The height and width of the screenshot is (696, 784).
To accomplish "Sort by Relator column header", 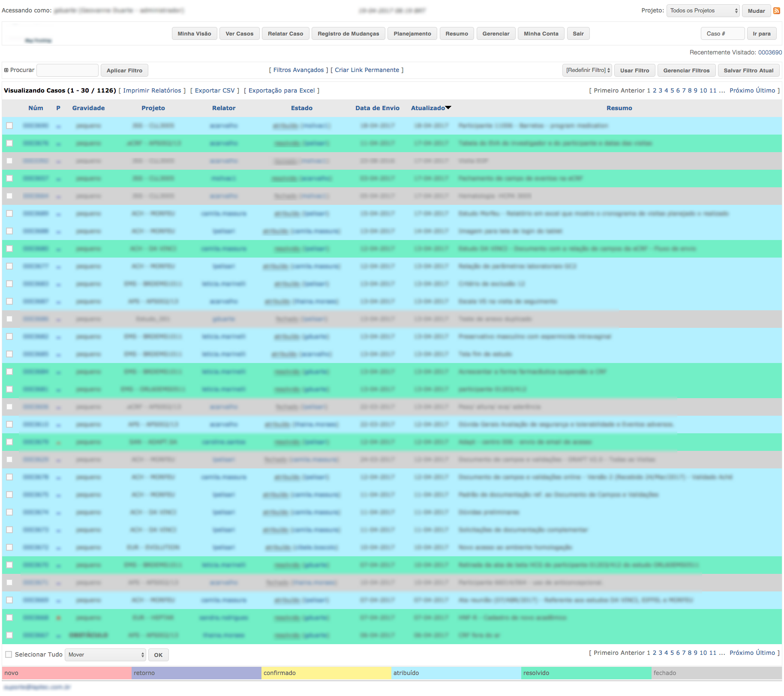I will click(224, 108).
